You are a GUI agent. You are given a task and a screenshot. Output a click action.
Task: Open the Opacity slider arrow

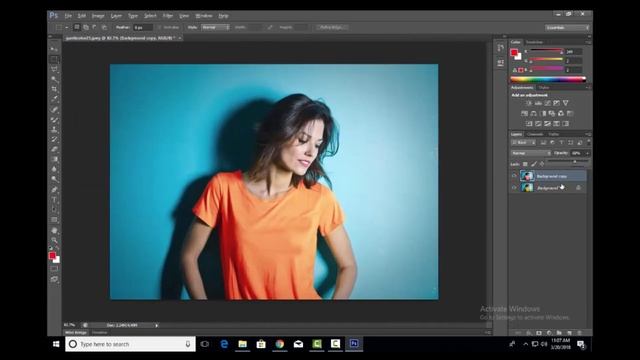588,153
